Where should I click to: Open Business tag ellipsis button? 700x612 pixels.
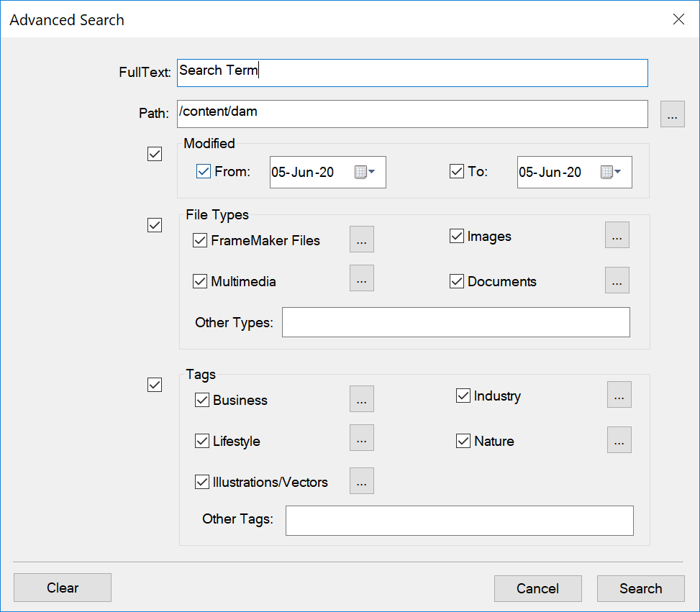tap(362, 399)
